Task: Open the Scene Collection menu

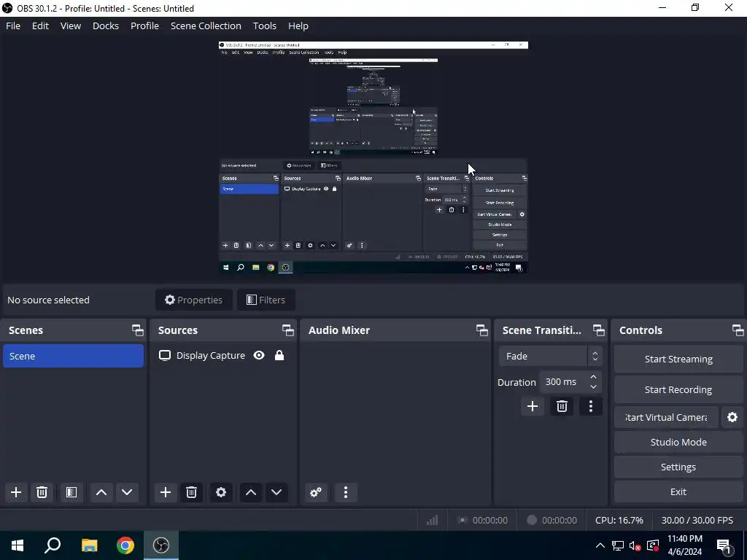Action: (x=206, y=26)
